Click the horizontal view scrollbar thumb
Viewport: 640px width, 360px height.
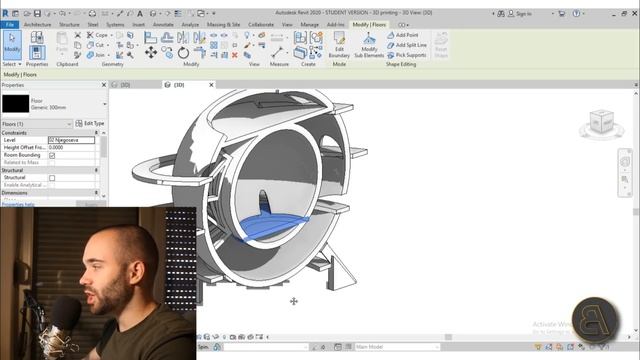tap(448, 337)
